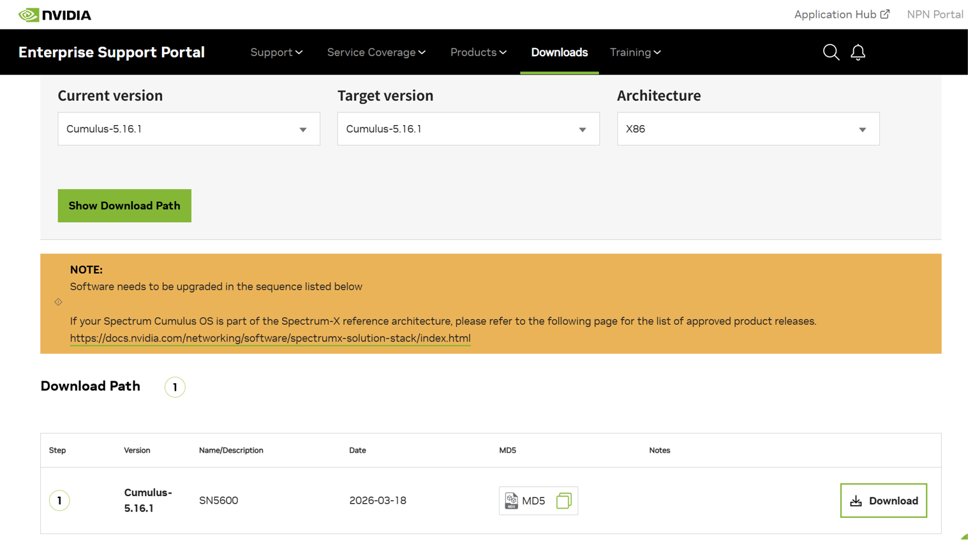Click the download arrow icon in the Download button

856,501
